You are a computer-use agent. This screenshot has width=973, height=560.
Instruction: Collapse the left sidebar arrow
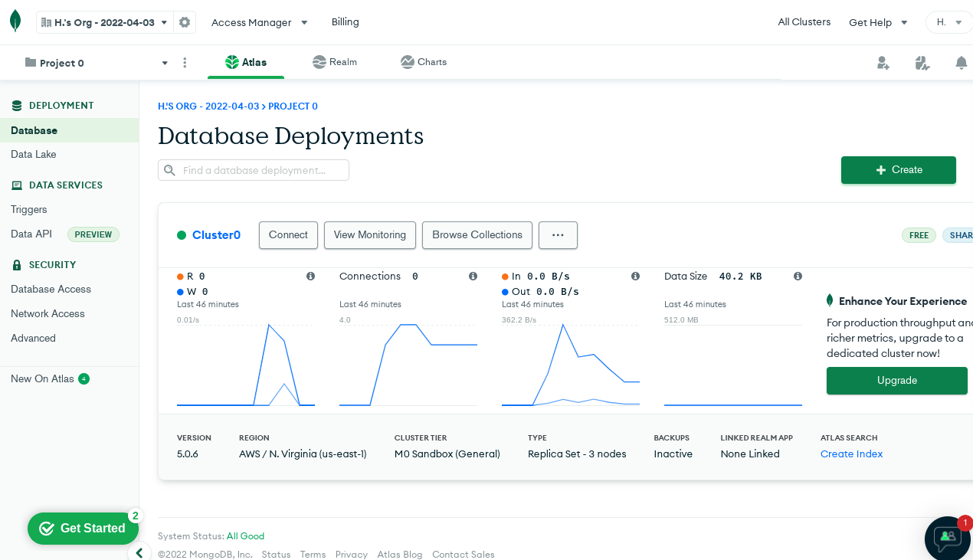click(139, 552)
